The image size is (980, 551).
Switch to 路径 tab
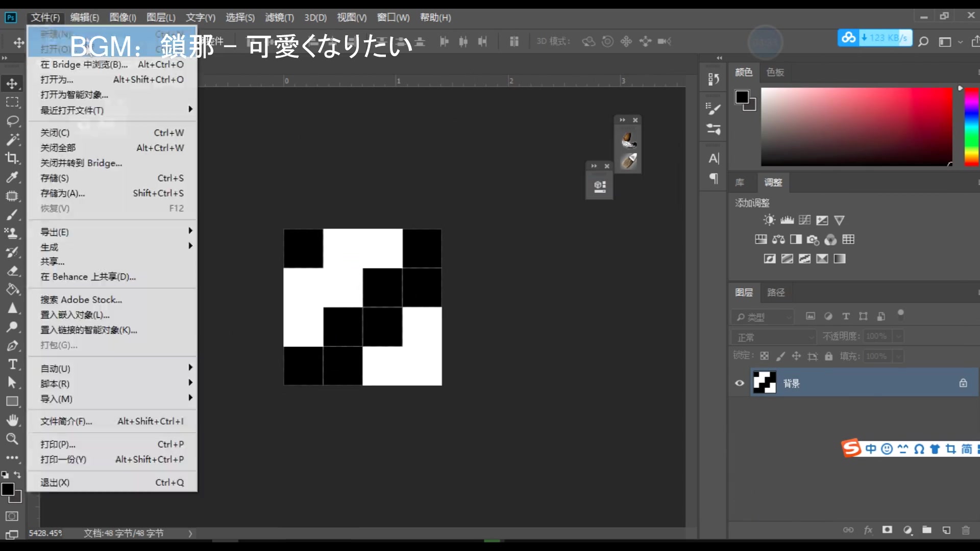776,292
